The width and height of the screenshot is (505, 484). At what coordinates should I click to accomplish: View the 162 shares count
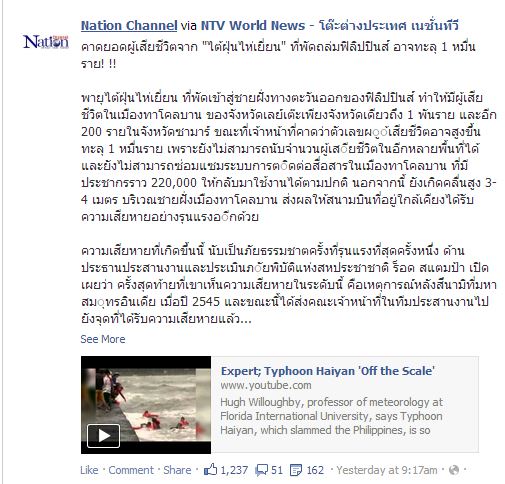[x=315, y=470]
